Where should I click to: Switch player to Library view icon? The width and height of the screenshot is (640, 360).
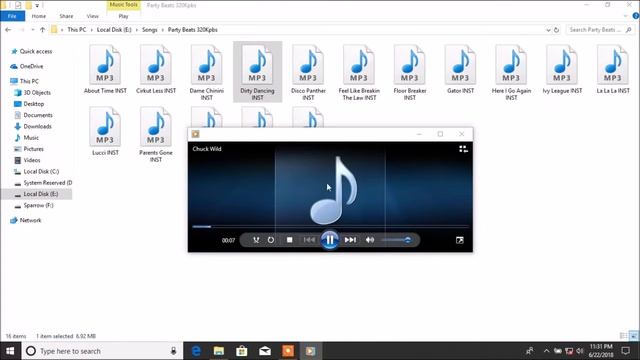pyautogui.click(x=463, y=149)
